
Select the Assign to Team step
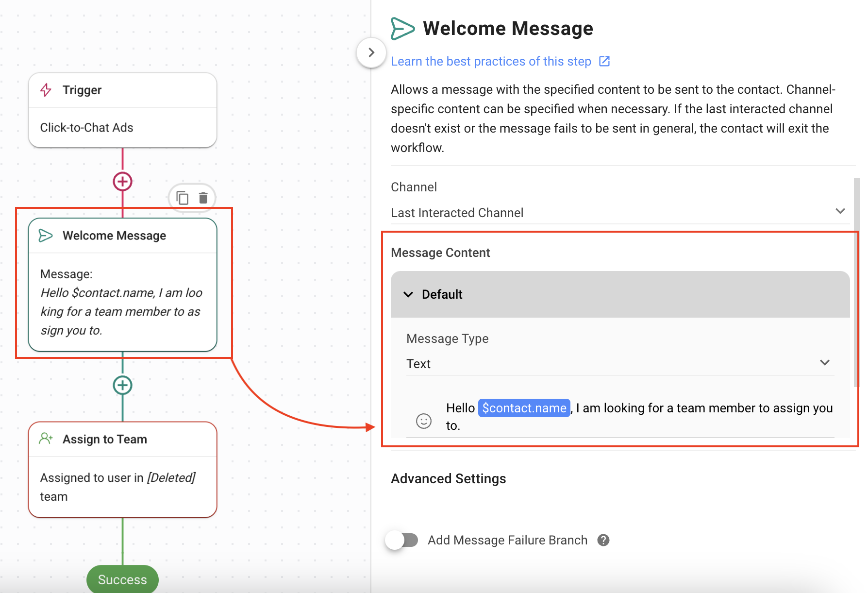click(122, 469)
